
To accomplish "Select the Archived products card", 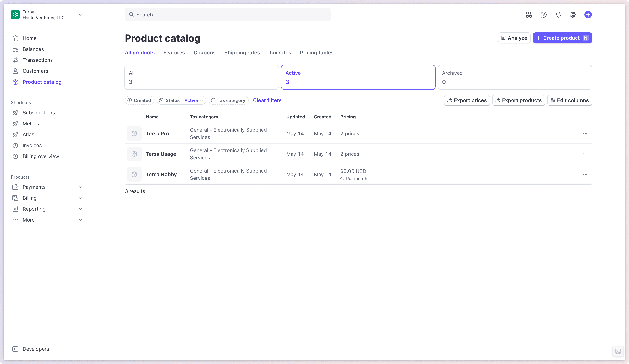I will click(514, 77).
